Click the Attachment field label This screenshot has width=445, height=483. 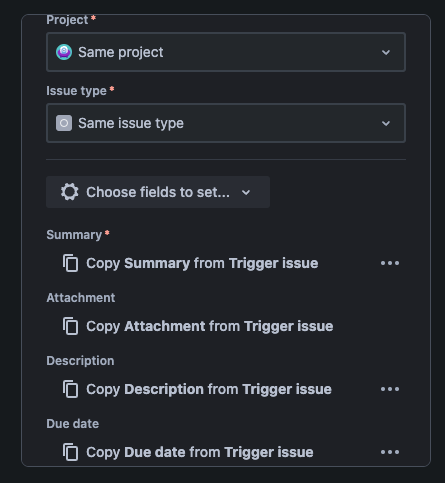81,298
